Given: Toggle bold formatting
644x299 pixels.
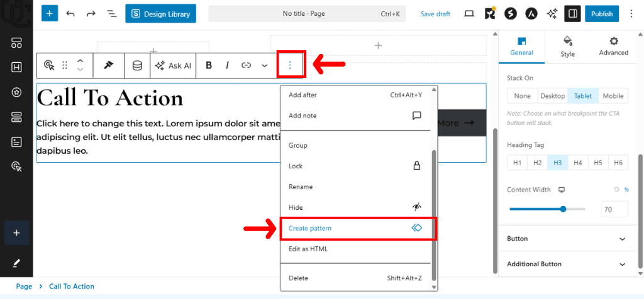Looking at the screenshot, I should (209, 65).
